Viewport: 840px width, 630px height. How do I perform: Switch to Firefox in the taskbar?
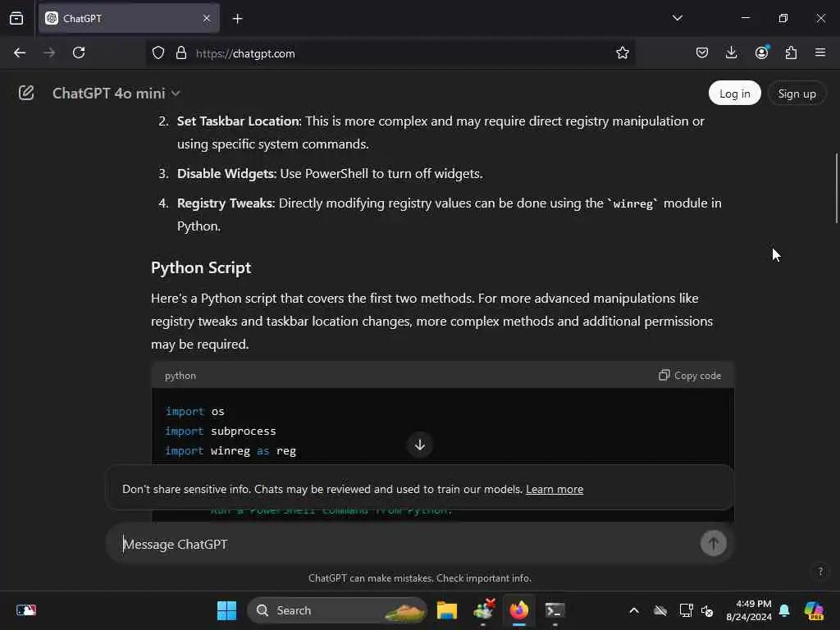[x=518, y=610]
